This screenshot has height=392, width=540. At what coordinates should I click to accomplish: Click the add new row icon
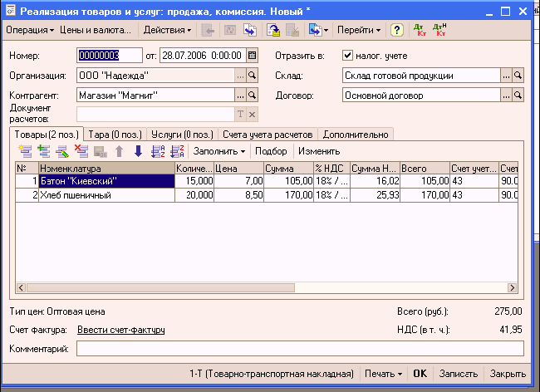(x=24, y=151)
